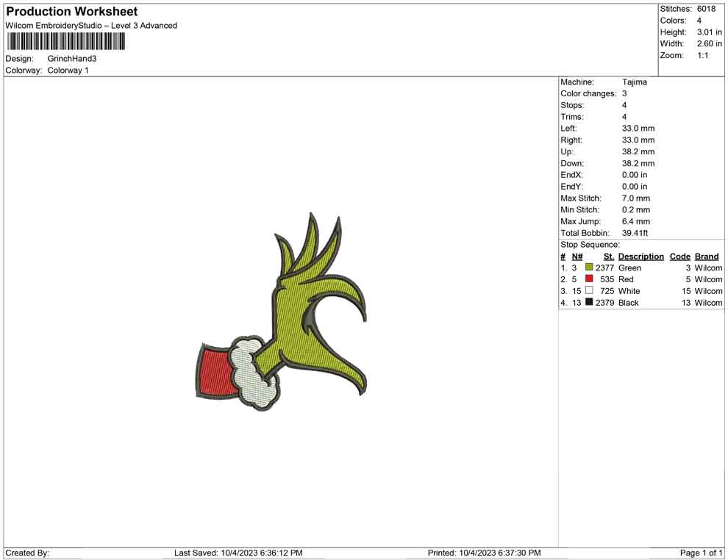Click the Stops label
Viewport: 728px width, 560px height.
[572, 105]
